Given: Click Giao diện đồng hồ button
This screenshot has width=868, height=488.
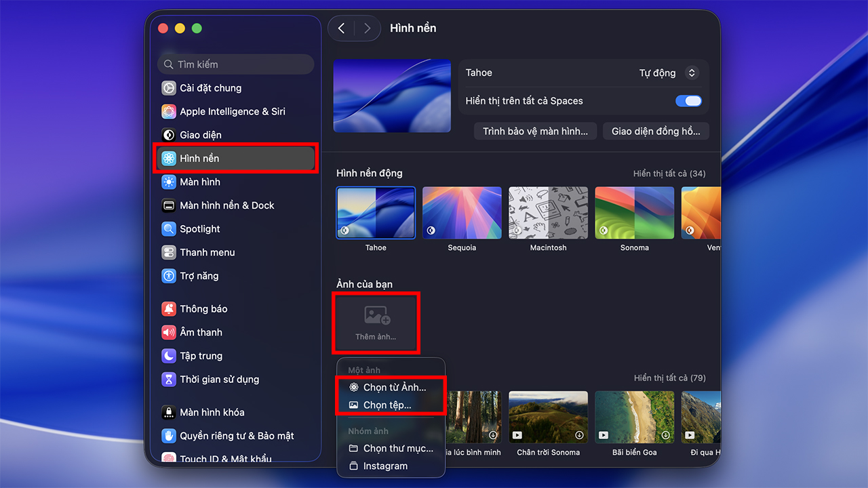Looking at the screenshot, I should coord(656,131).
